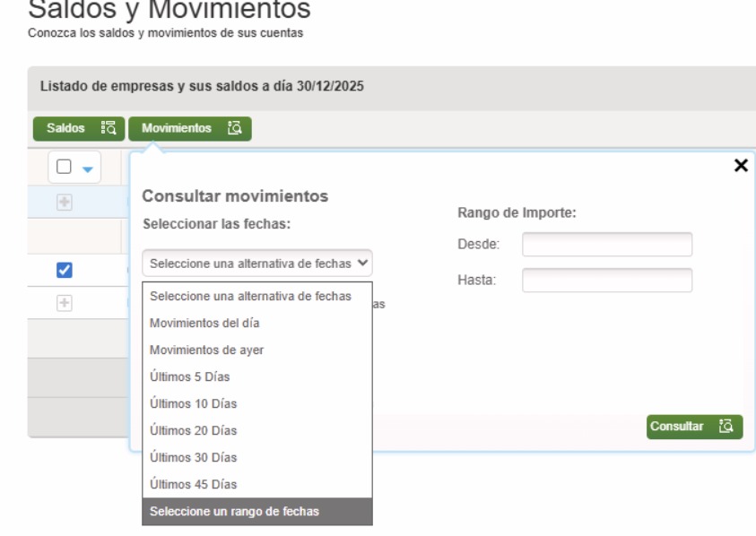Toggle the select-all header checkbox

click(65, 168)
